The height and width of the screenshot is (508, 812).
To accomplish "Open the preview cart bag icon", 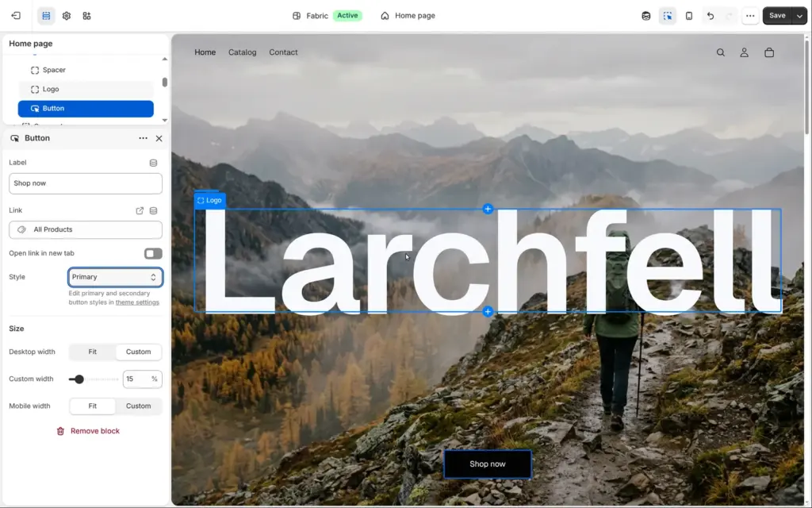I will (x=769, y=52).
